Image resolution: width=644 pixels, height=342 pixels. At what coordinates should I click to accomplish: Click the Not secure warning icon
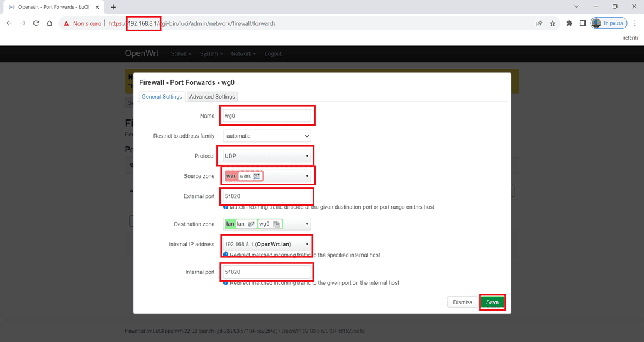tap(66, 23)
